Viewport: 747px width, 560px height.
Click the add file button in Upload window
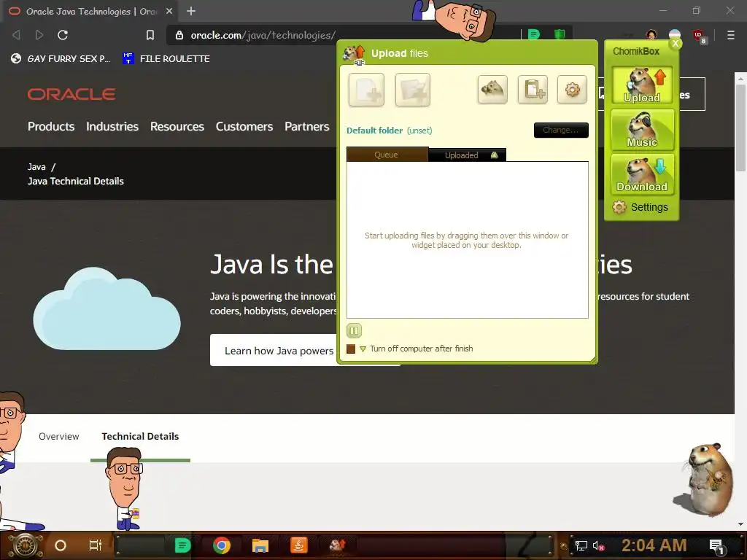(366, 90)
